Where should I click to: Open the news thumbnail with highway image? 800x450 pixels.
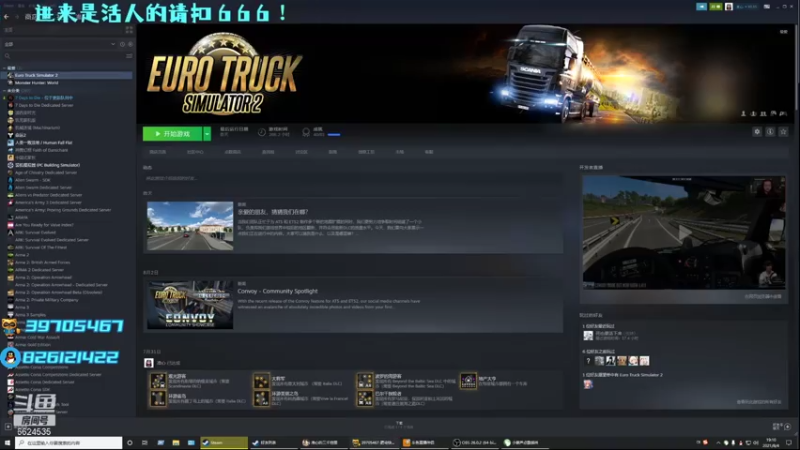pos(190,226)
